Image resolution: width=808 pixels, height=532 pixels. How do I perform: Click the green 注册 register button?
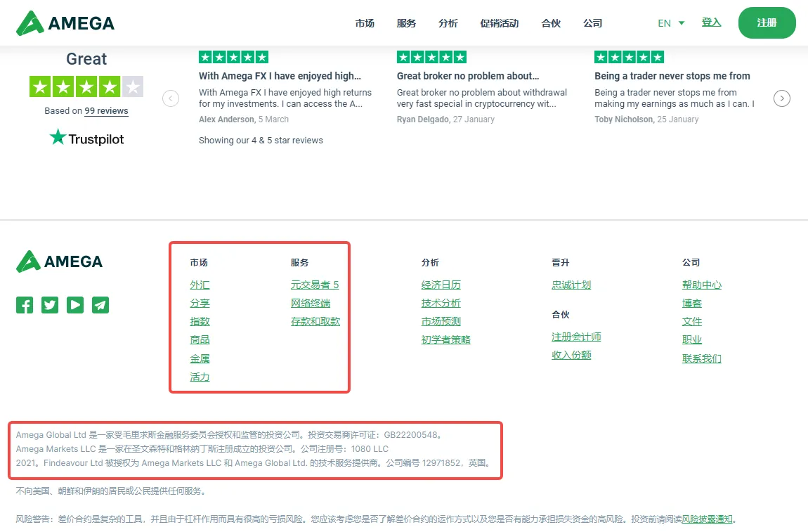[x=767, y=22]
